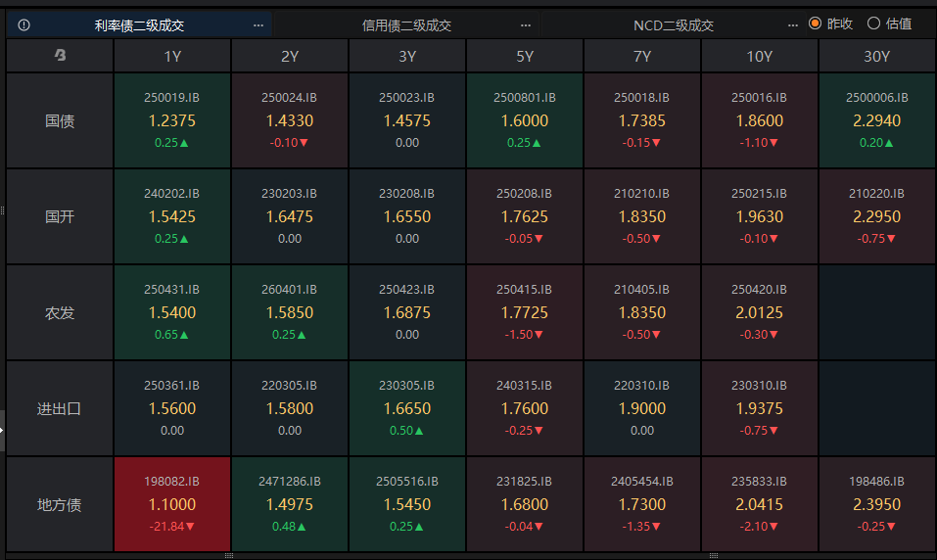
Task: Click the logo icon in table header corner
Action: tap(60, 57)
